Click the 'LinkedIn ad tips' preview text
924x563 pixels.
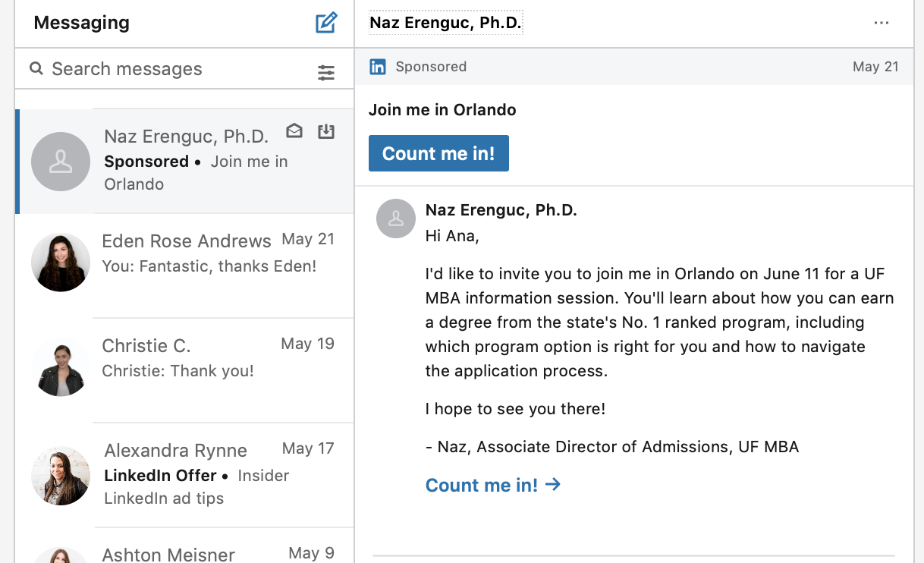164,499
